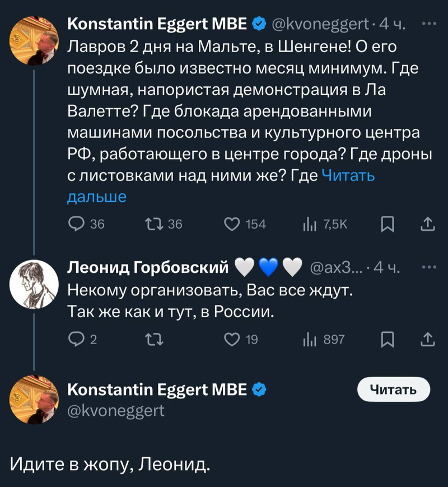Open Леонид Горбовский profile name

click(x=147, y=268)
